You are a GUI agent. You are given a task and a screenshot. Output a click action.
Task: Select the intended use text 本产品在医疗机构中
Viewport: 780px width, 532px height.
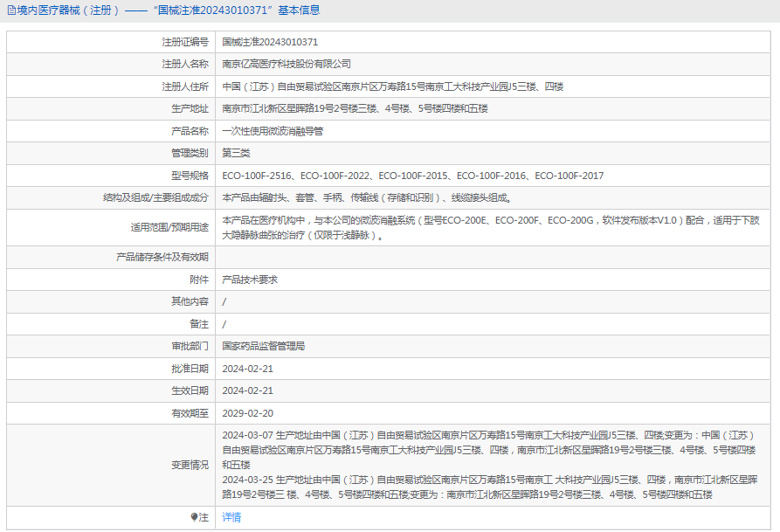coord(491,227)
